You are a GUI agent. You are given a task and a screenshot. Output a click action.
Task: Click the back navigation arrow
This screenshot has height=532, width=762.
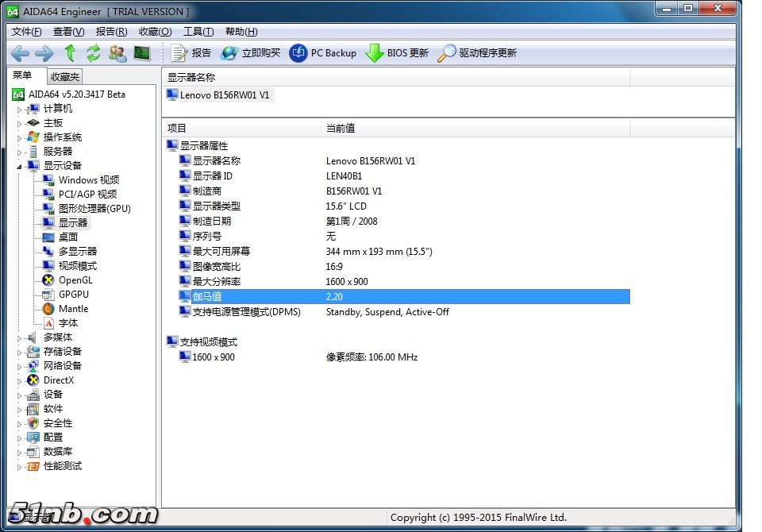(19, 53)
